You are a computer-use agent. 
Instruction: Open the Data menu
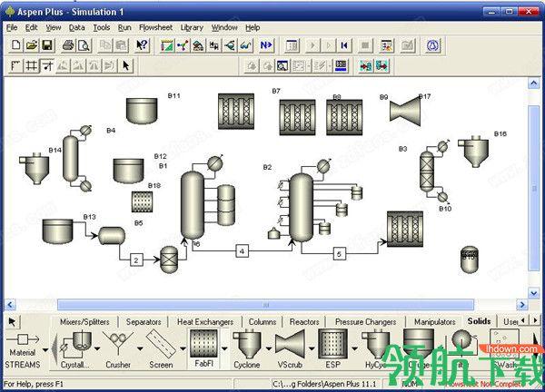coord(77,27)
